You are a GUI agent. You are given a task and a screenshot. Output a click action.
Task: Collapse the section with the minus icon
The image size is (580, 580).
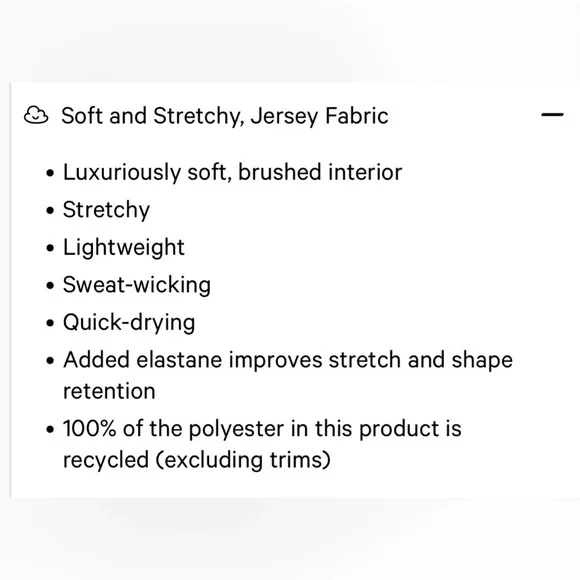click(x=552, y=115)
